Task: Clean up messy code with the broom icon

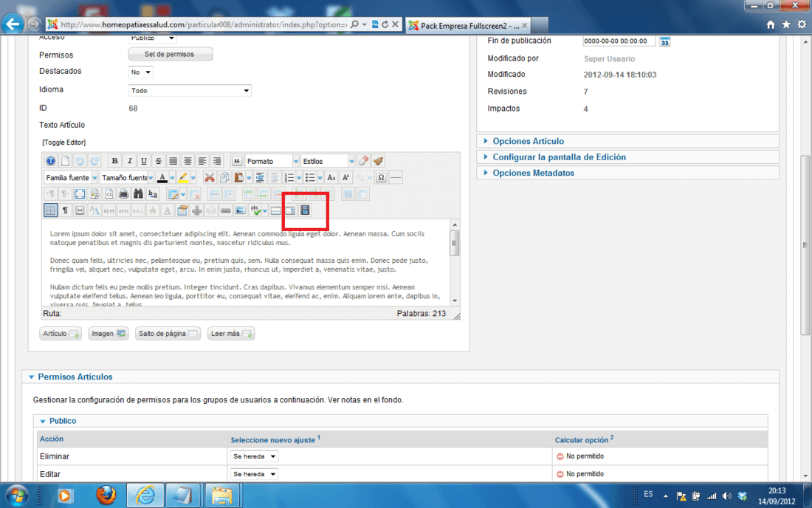Action: (378, 161)
